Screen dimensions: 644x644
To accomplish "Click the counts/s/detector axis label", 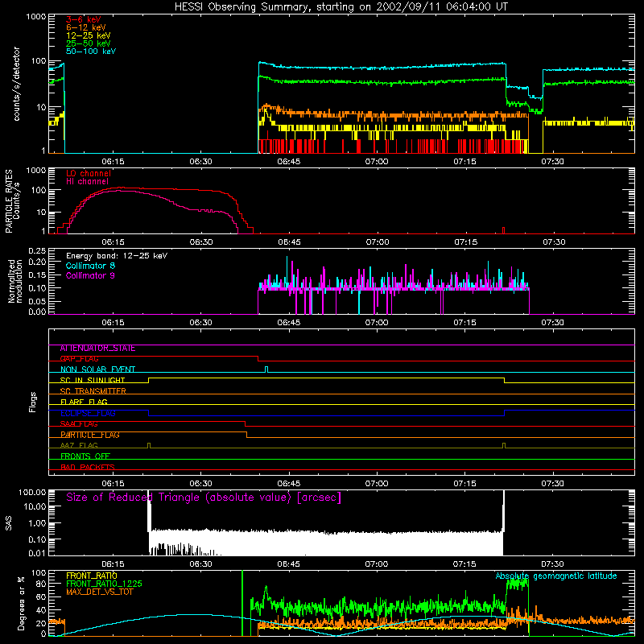I will (x=16, y=84).
